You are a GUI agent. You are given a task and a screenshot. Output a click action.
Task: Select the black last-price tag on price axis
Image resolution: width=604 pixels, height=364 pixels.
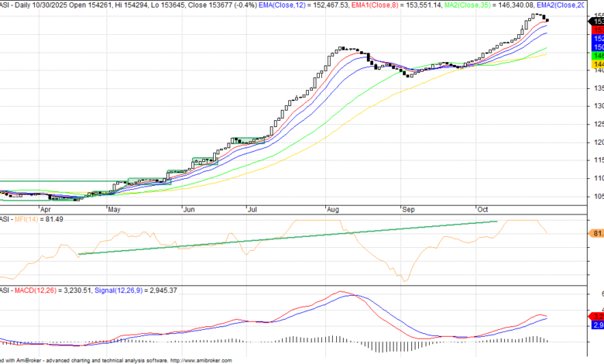pos(598,19)
